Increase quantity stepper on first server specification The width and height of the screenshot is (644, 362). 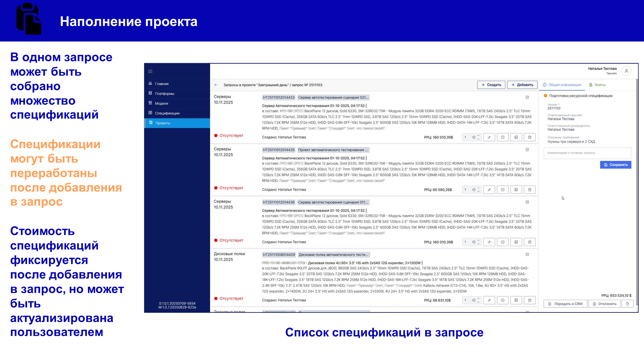478,135
